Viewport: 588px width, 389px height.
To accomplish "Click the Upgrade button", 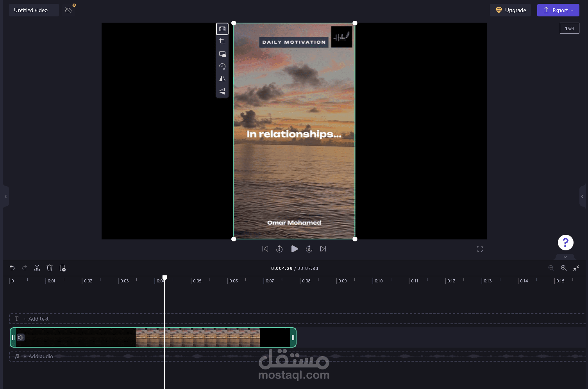I will (510, 10).
